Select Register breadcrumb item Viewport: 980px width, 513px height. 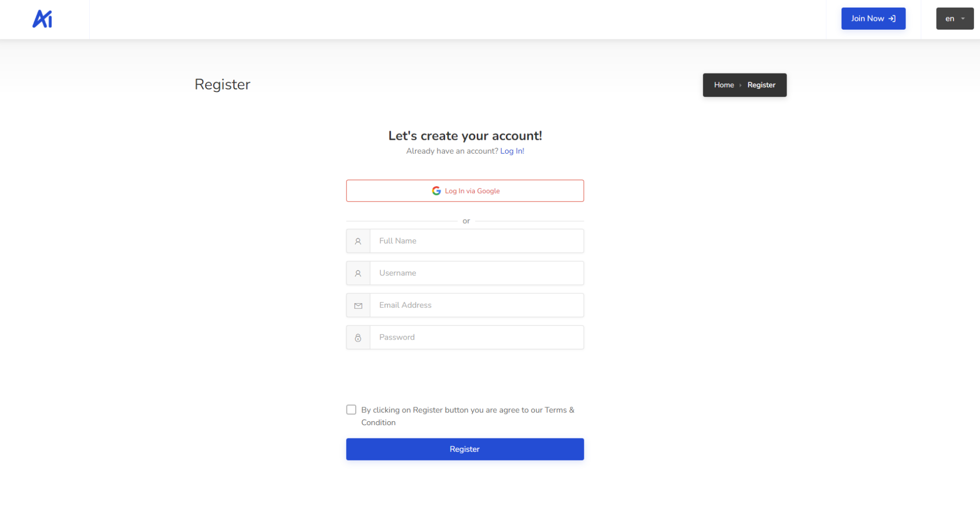click(761, 85)
